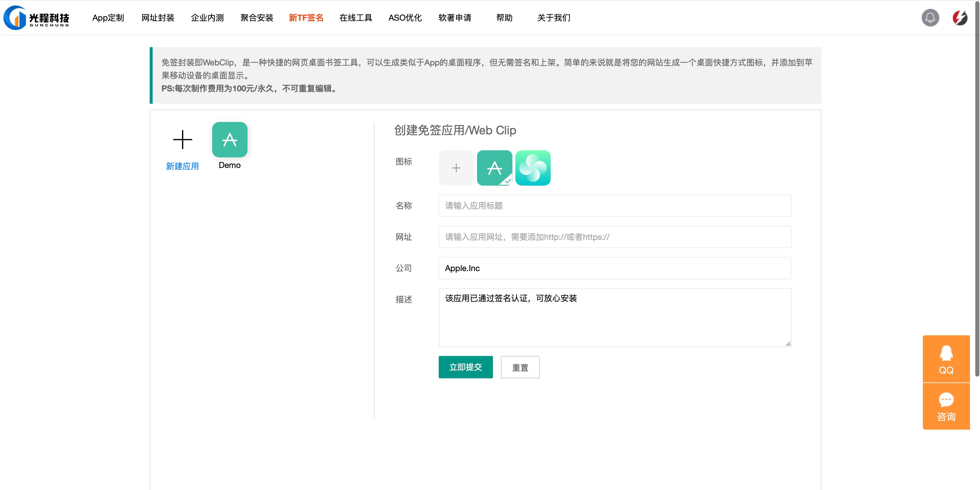Open the 在线工具 menu

(x=355, y=17)
